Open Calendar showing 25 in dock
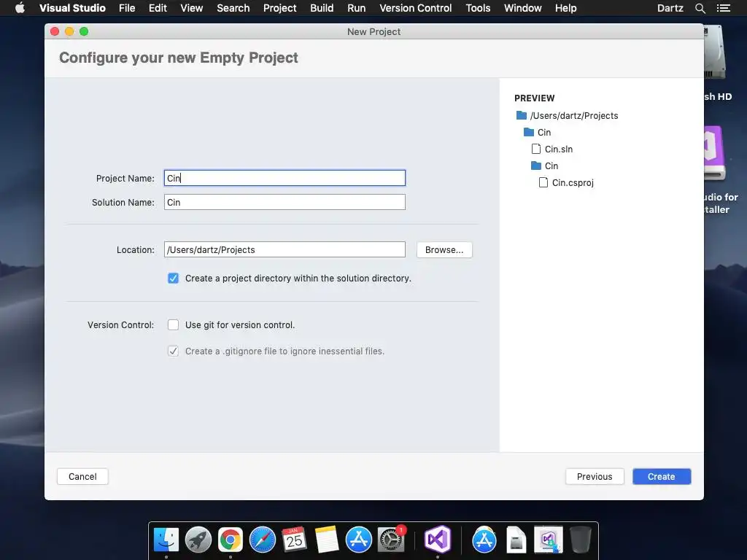 pos(295,540)
